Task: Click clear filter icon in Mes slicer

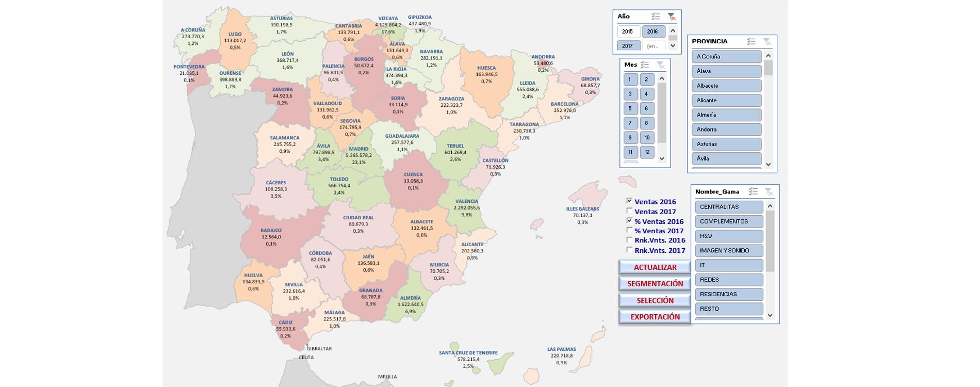Action: pyautogui.click(x=660, y=65)
